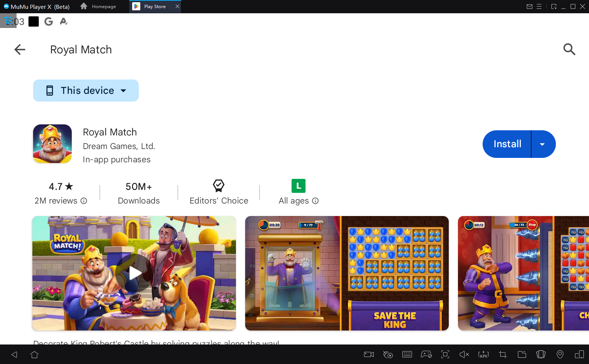The image size is (589, 364).
Task: Play the Royal Match trailer video
Action: click(x=134, y=273)
